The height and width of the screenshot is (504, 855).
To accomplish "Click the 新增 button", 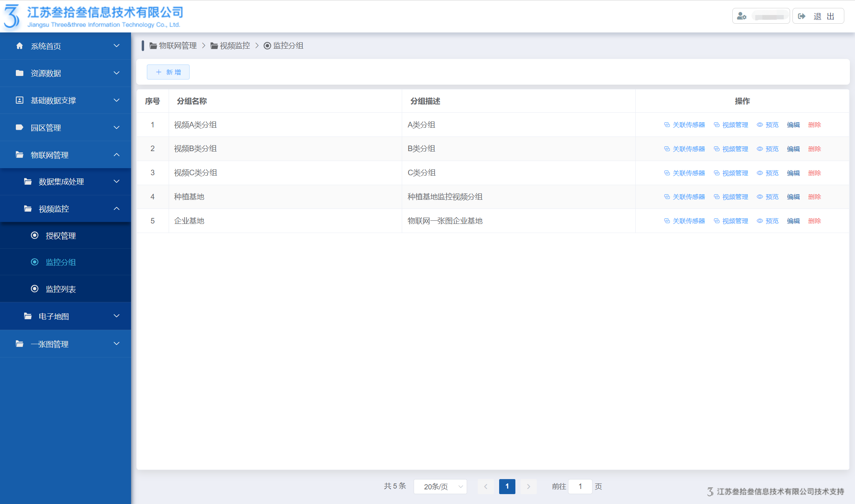I will click(x=168, y=72).
